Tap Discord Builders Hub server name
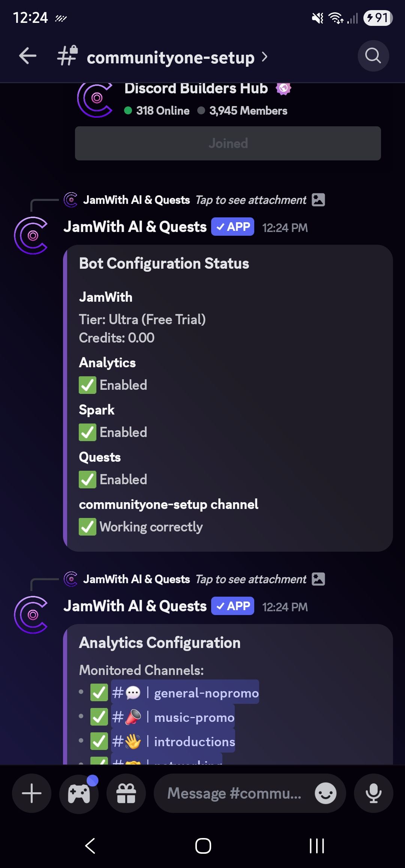 coord(196,88)
